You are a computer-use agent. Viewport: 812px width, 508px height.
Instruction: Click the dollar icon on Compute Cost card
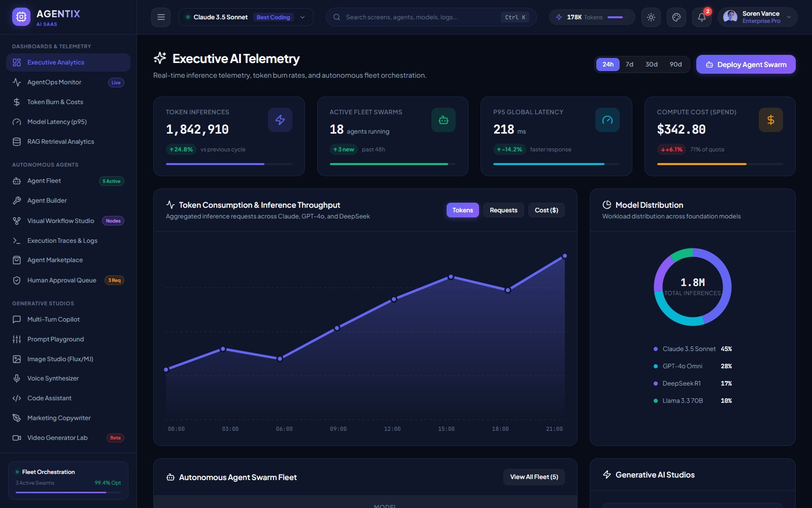coord(771,120)
